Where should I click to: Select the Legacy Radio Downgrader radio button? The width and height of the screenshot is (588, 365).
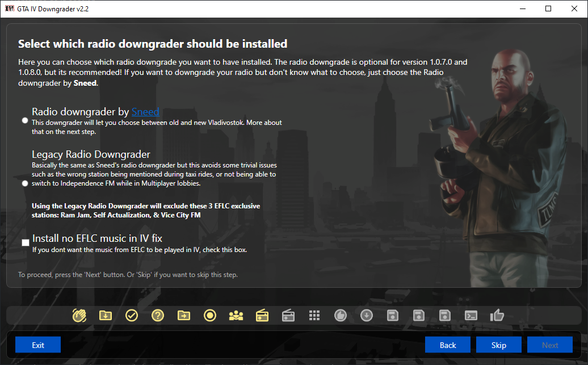pos(25,183)
